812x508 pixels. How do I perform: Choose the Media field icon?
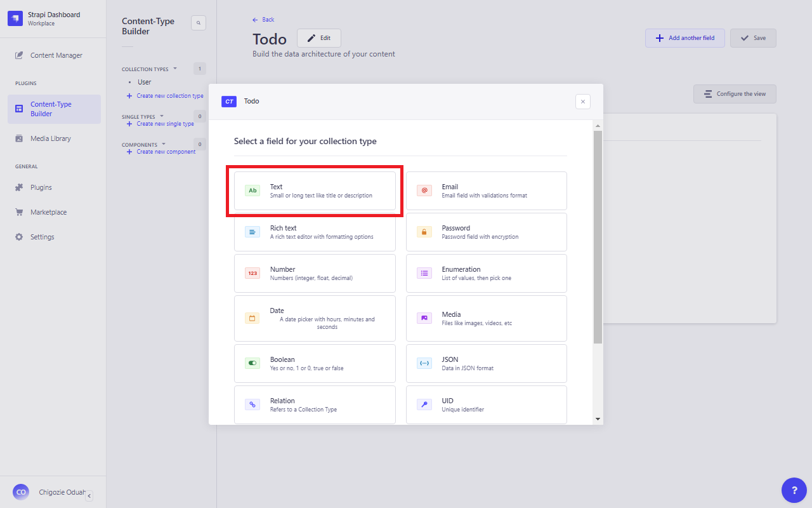point(424,318)
